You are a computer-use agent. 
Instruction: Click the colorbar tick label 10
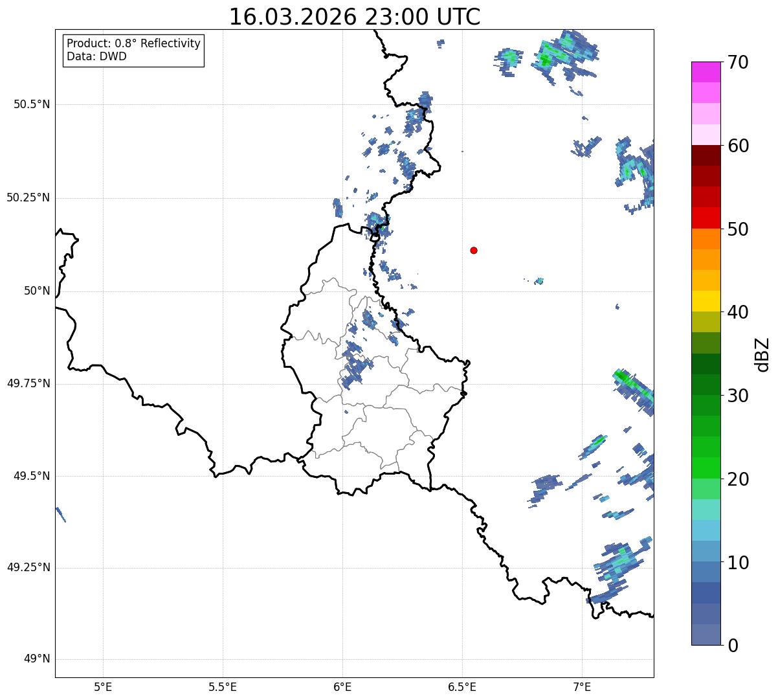click(738, 562)
